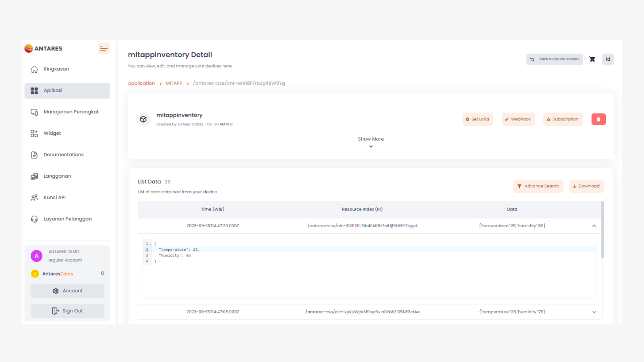Click the Advance Search button
644x362 pixels.
click(538, 186)
